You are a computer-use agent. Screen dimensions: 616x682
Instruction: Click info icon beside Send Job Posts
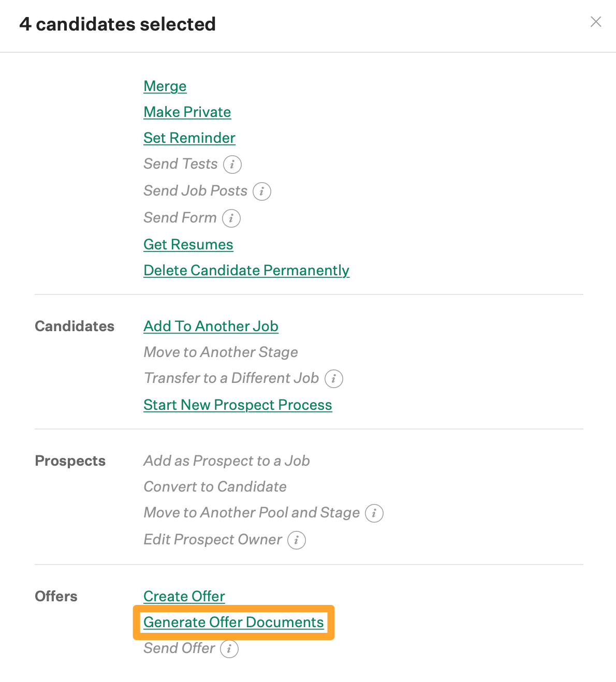click(x=262, y=191)
